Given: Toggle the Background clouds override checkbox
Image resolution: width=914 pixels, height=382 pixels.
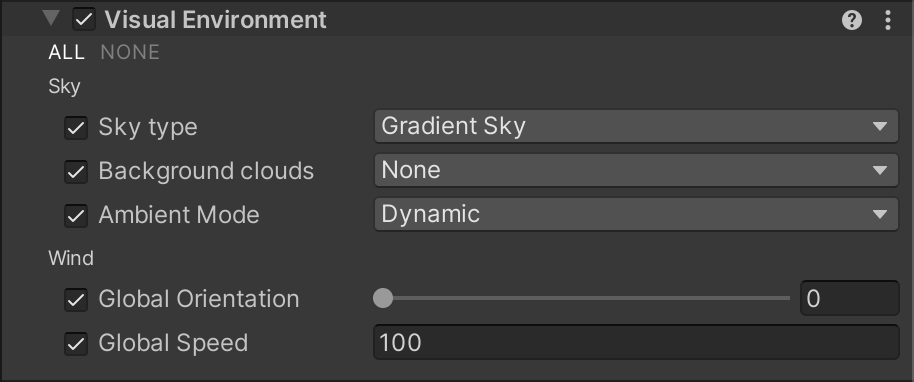Looking at the screenshot, I should 76,172.
